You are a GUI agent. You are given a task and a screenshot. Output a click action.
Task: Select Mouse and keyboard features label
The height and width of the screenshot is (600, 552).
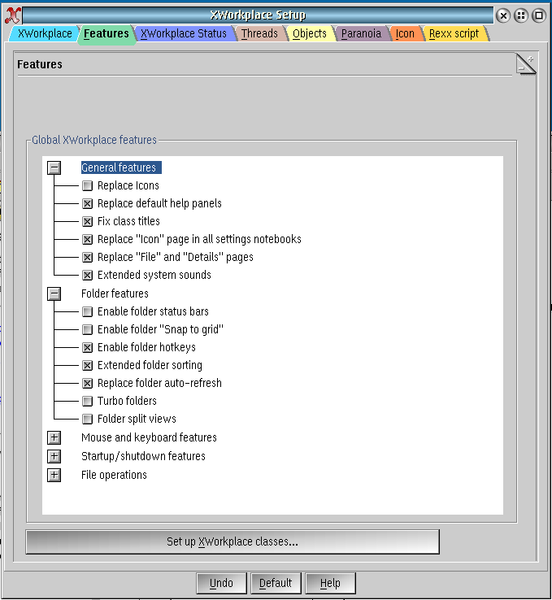[149, 437]
